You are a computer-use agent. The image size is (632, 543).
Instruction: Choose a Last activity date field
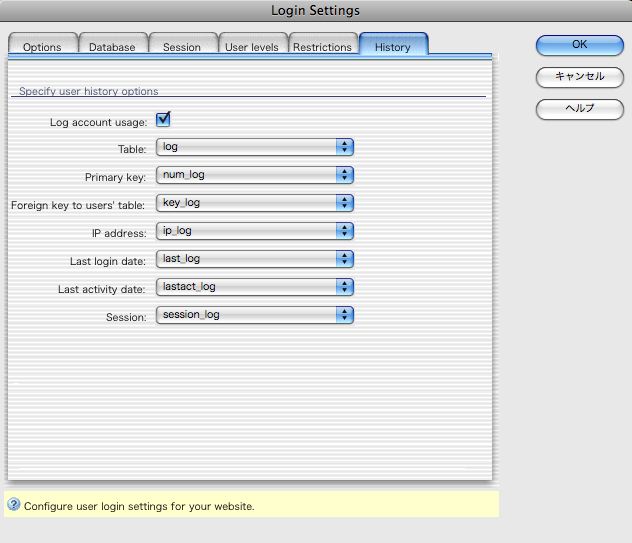[x=255, y=287]
